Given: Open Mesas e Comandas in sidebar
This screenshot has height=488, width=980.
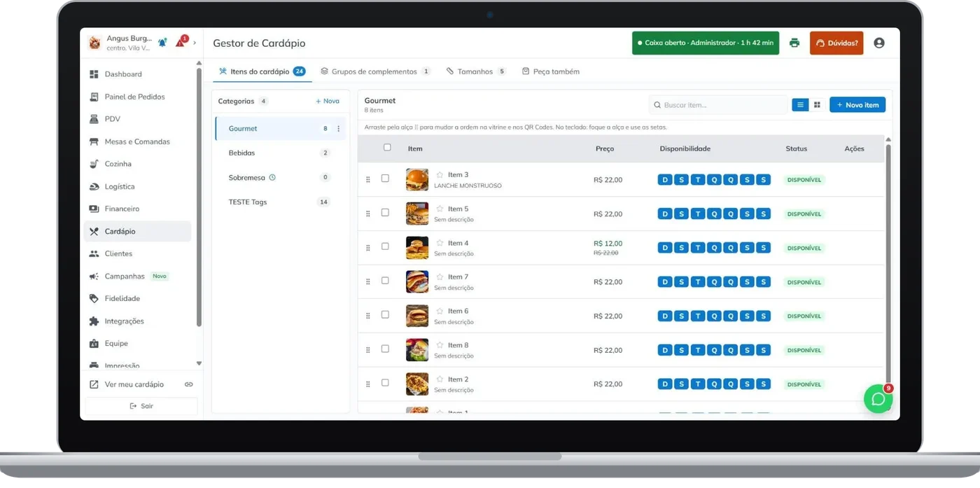Looking at the screenshot, I should pyautogui.click(x=137, y=141).
